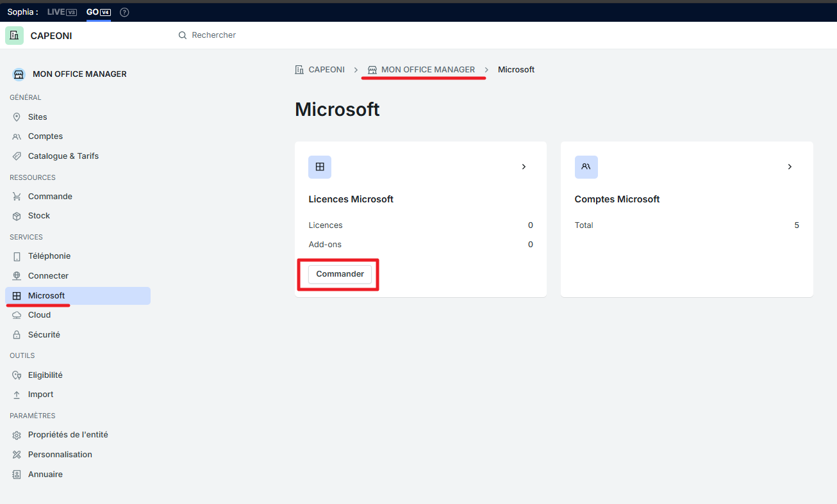Click the CAPEONI green building logo icon
Image resolution: width=837 pixels, height=504 pixels.
click(14, 36)
